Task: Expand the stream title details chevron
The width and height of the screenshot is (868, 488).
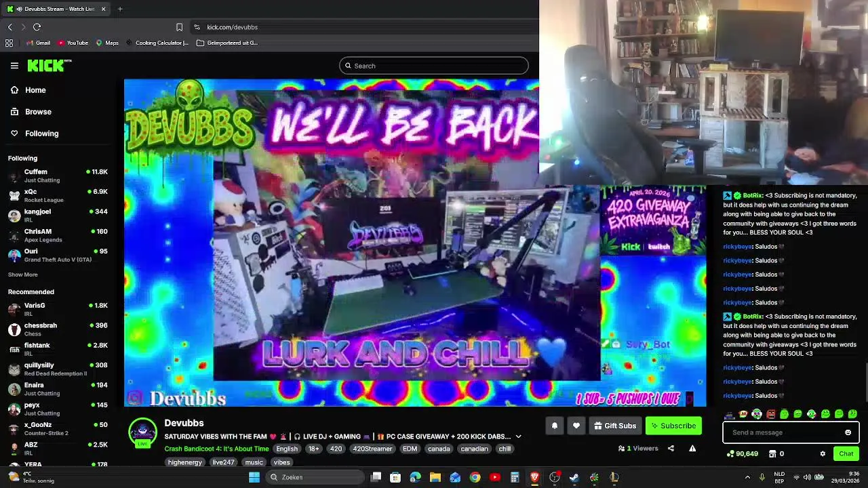Action: pyautogui.click(x=518, y=436)
